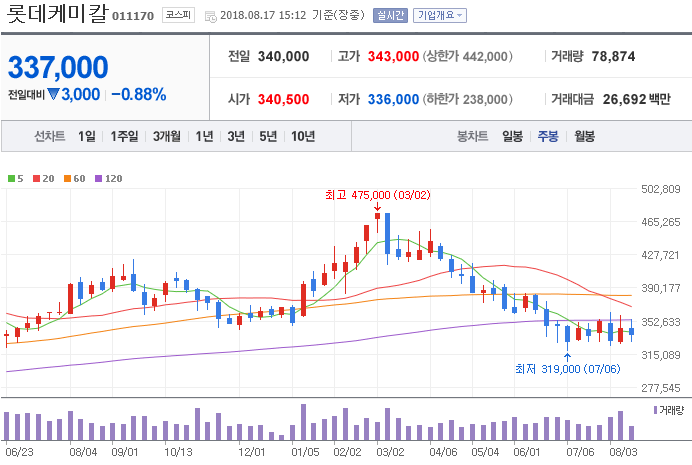Viewport: 692px width, 465px height.
Task: Click the 07/06 date axis label
Action: 580,452
